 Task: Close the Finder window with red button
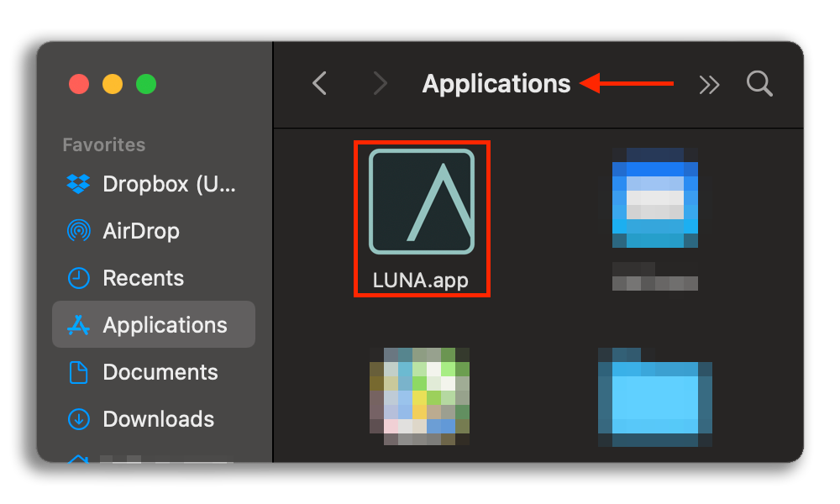[x=79, y=84]
